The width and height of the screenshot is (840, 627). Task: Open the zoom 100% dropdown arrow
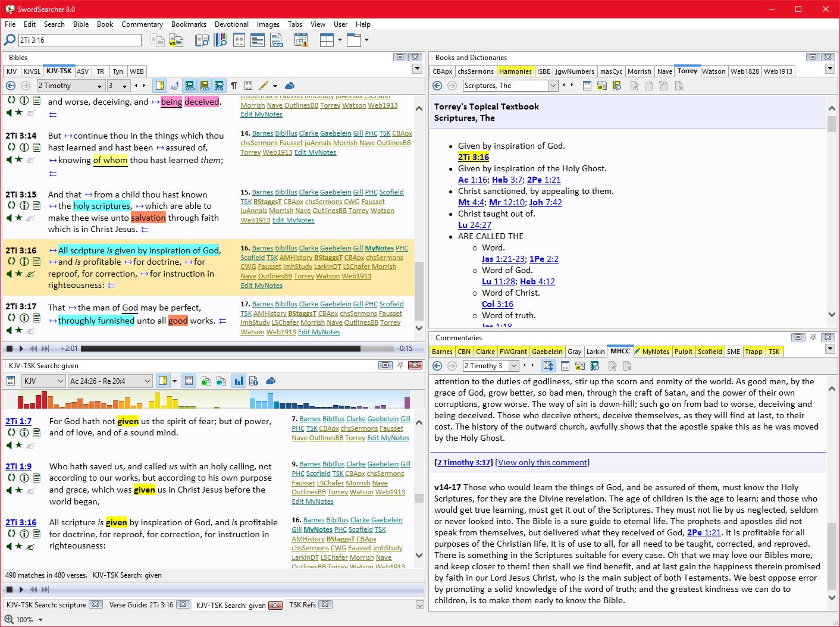[x=40, y=620]
